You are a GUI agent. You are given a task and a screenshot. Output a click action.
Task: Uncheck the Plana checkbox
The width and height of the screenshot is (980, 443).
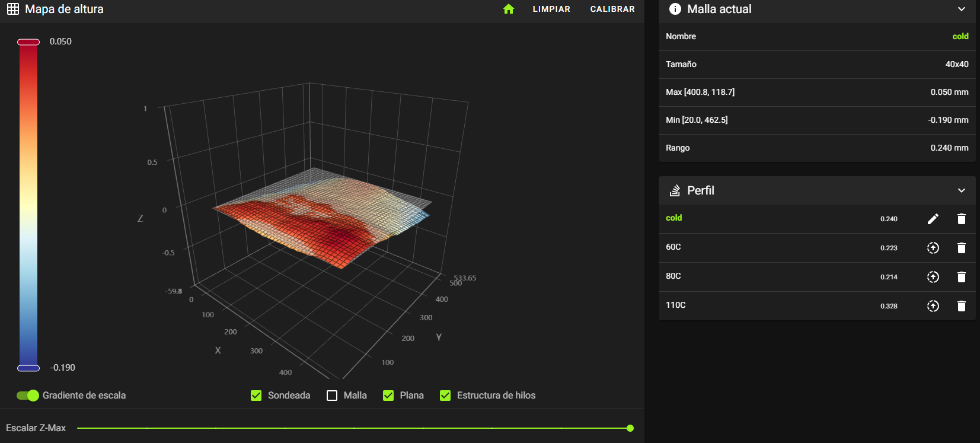[x=388, y=396]
